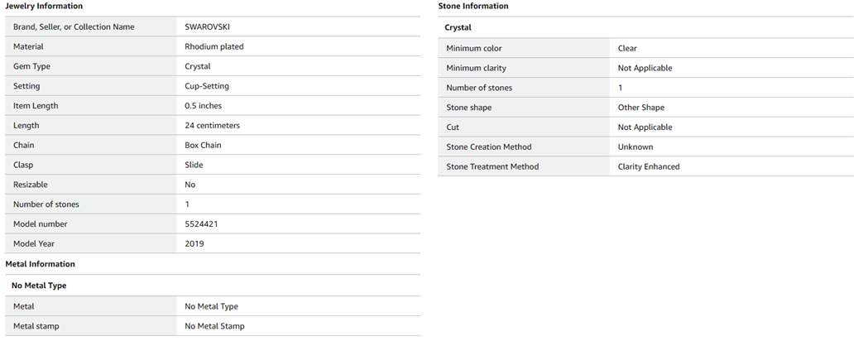868x341 pixels.
Task: Click the No Metal Stamp value
Action: 214,326
